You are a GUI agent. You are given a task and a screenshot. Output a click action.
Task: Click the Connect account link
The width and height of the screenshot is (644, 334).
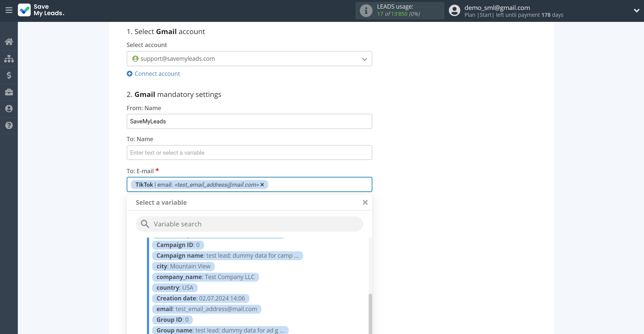tap(153, 74)
